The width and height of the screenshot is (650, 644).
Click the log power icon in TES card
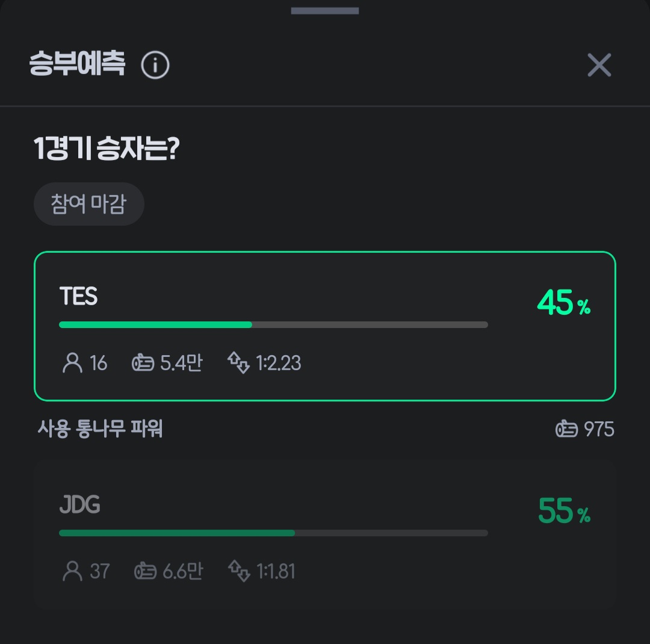click(x=143, y=363)
